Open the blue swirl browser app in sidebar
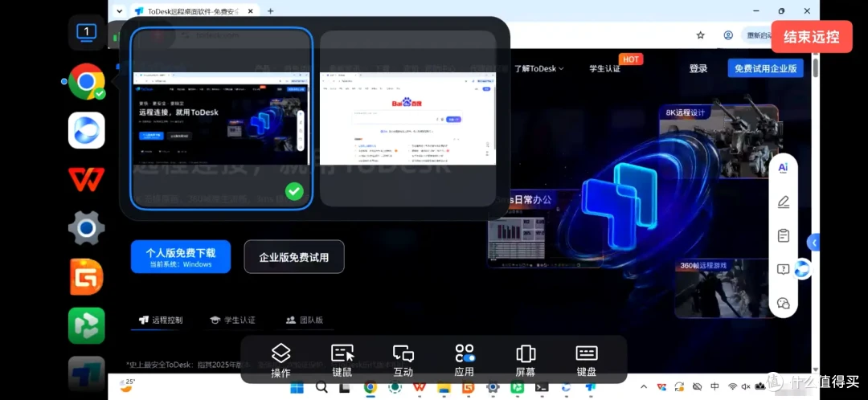This screenshot has width=868, height=400. click(86, 130)
